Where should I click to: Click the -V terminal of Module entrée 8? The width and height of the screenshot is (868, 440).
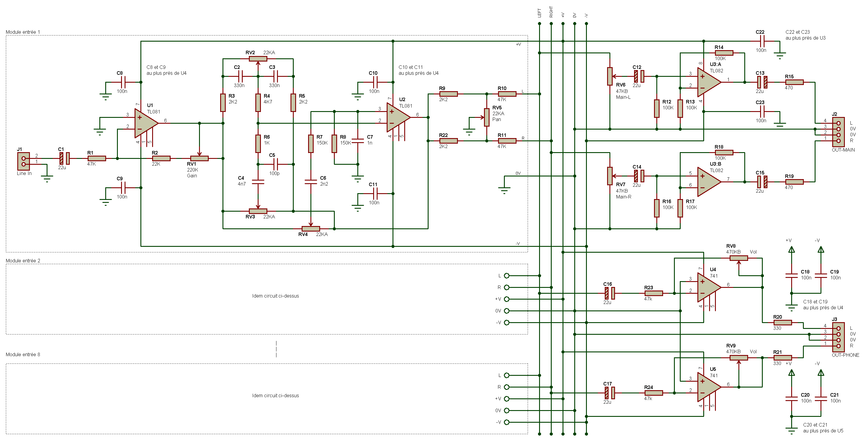[507, 422]
